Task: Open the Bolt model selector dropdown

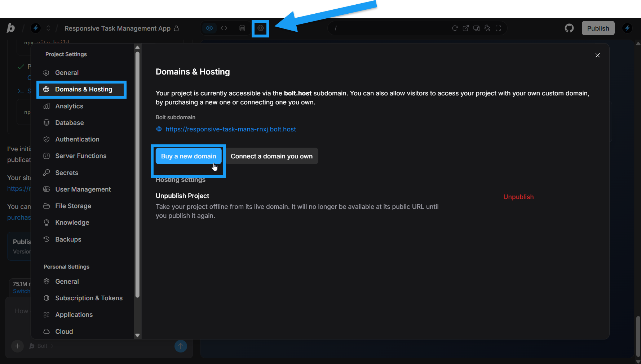Action: click(41, 346)
